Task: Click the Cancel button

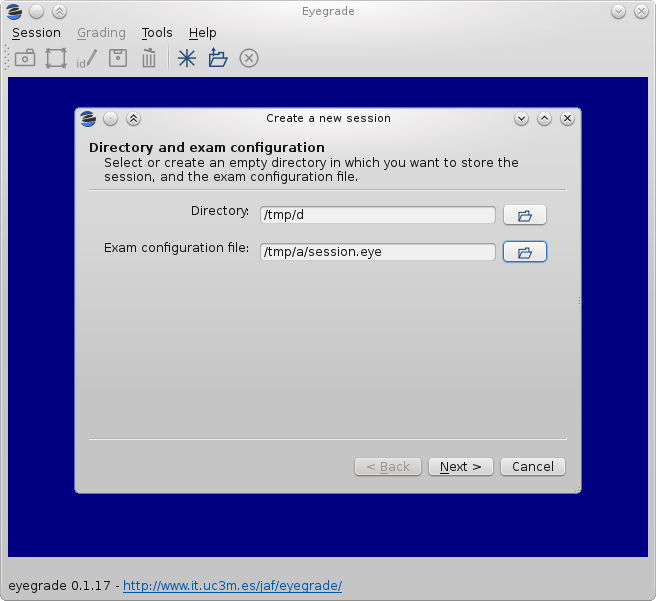Action: (x=533, y=467)
